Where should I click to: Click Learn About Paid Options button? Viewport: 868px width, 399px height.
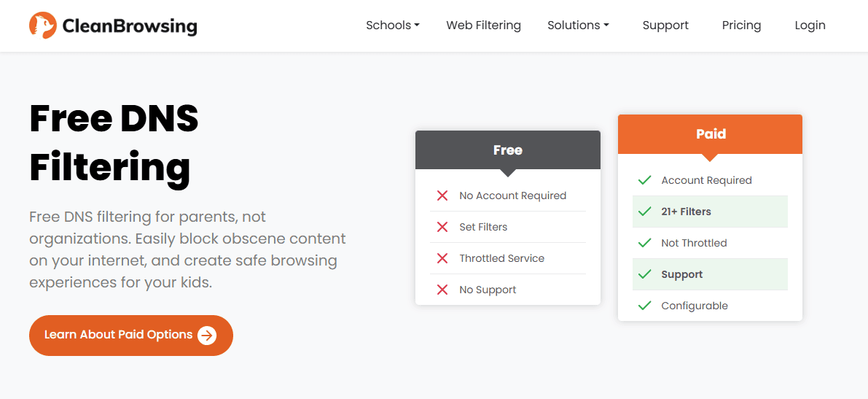131,336
